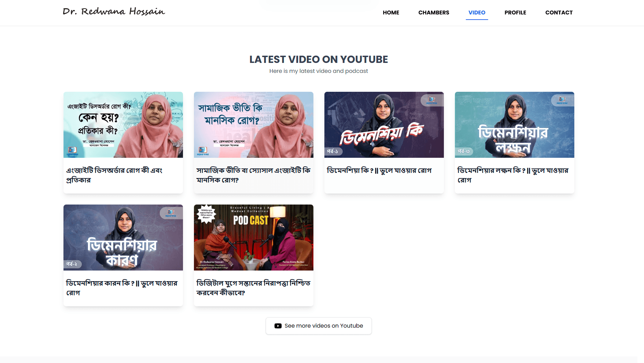
Task: Click the anxiety disorder video title text
Action: 114,175
